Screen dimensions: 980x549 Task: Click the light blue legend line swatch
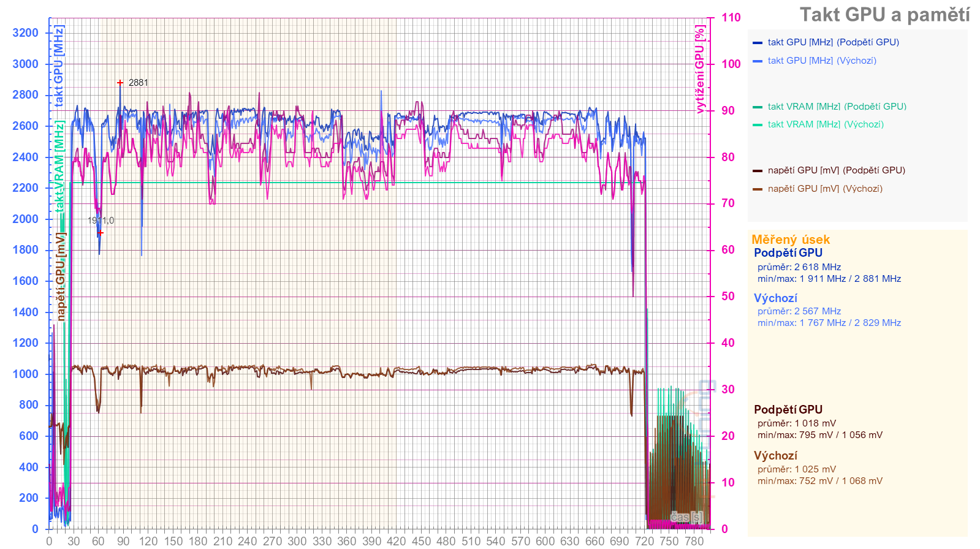758,61
